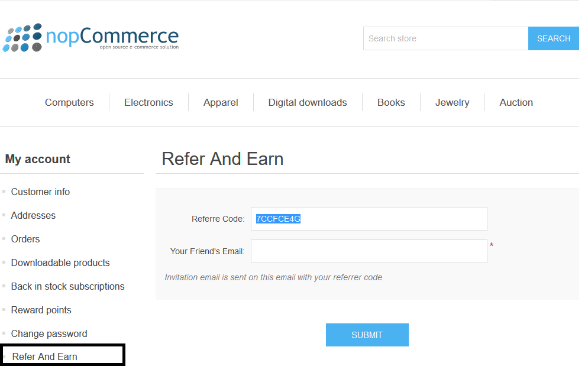Select Refer And Earn sidebar link
The height and width of the screenshot is (376, 588).
[45, 356]
